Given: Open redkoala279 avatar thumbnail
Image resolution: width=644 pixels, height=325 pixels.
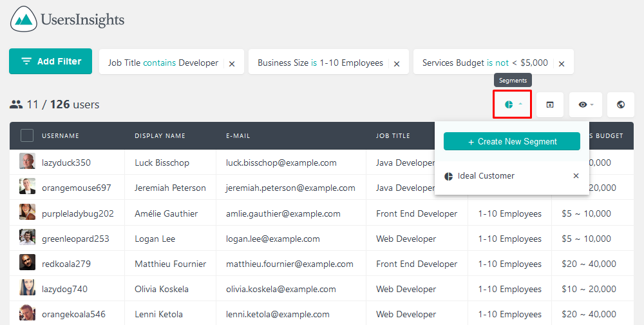Looking at the screenshot, I should (27, 262).
